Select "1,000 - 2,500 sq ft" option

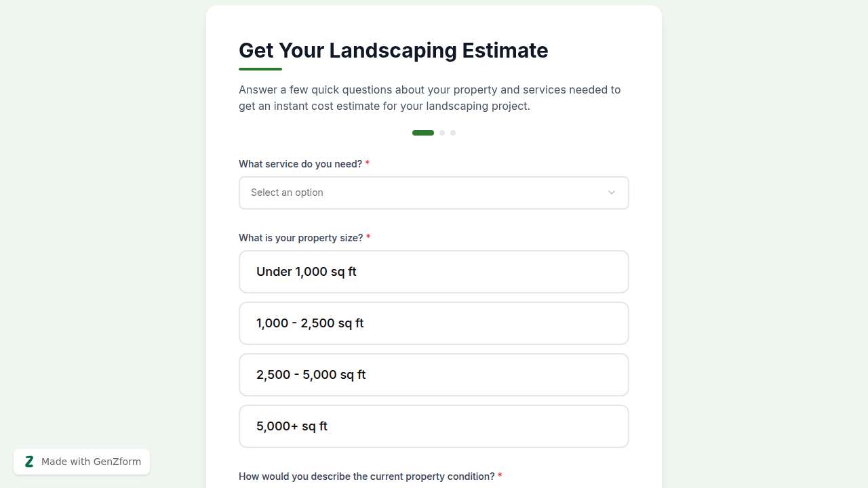(434, 323)
